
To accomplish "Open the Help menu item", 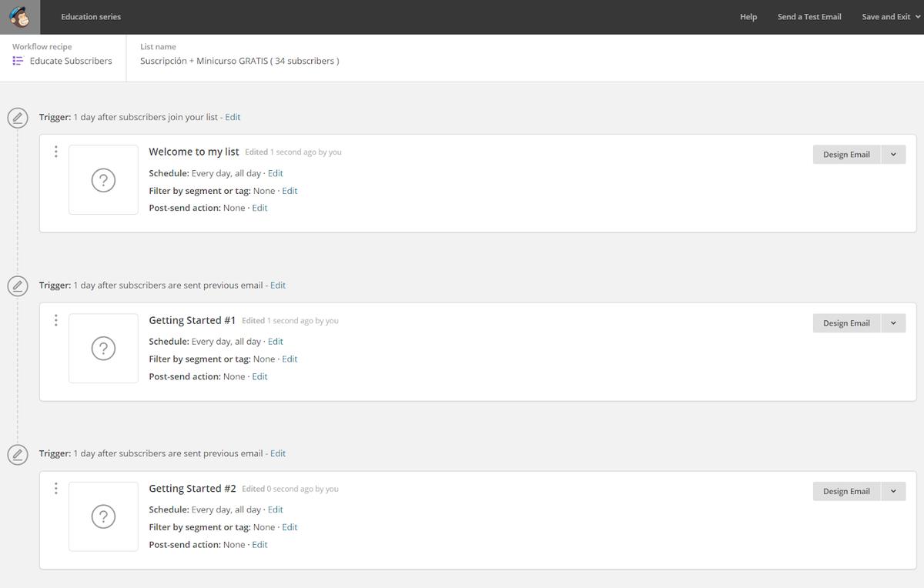I will point(748,17).
